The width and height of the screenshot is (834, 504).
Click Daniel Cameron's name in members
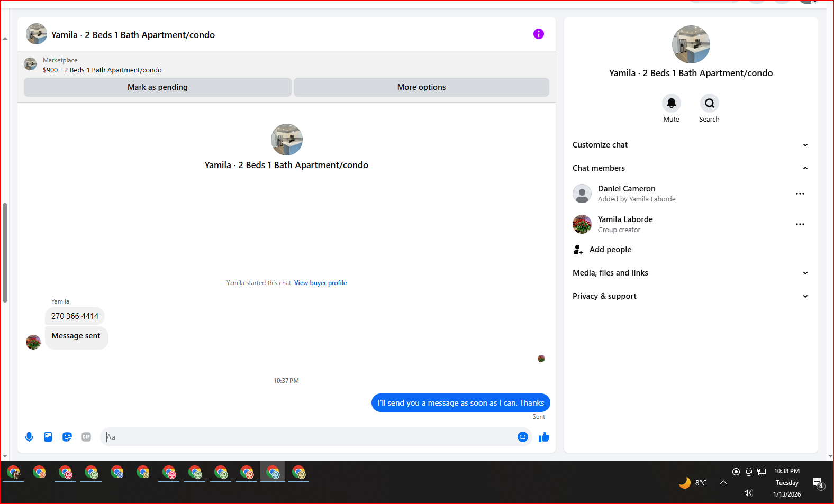(627, 189)
